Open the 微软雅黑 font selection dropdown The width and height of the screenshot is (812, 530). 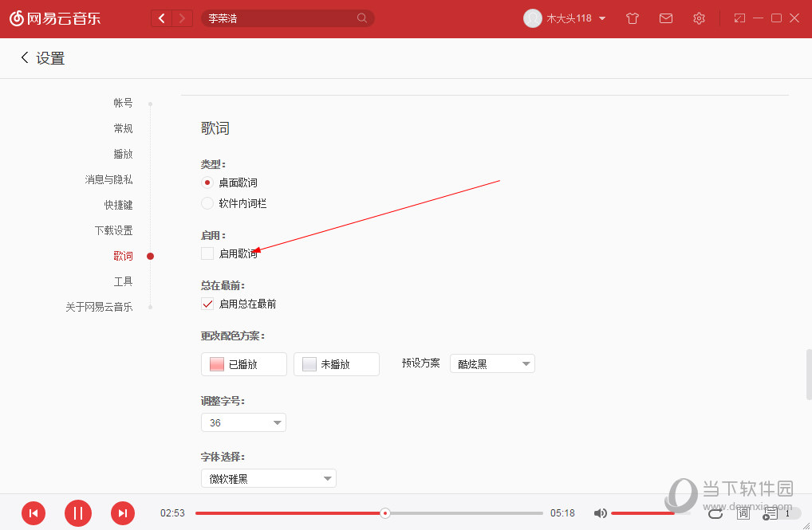tap(268, 478)
